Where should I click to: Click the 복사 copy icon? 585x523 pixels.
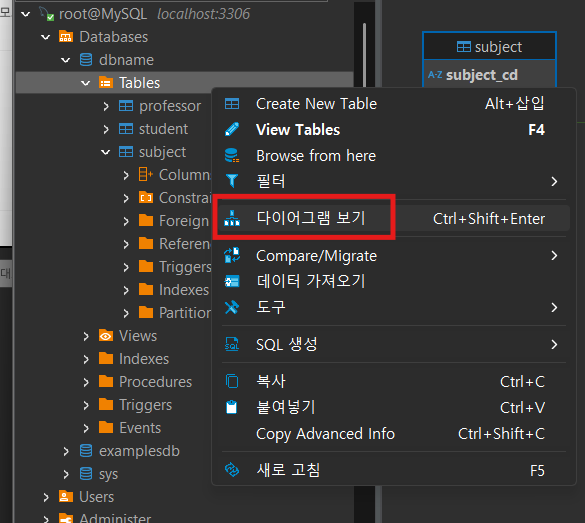(x=232, y=381)
